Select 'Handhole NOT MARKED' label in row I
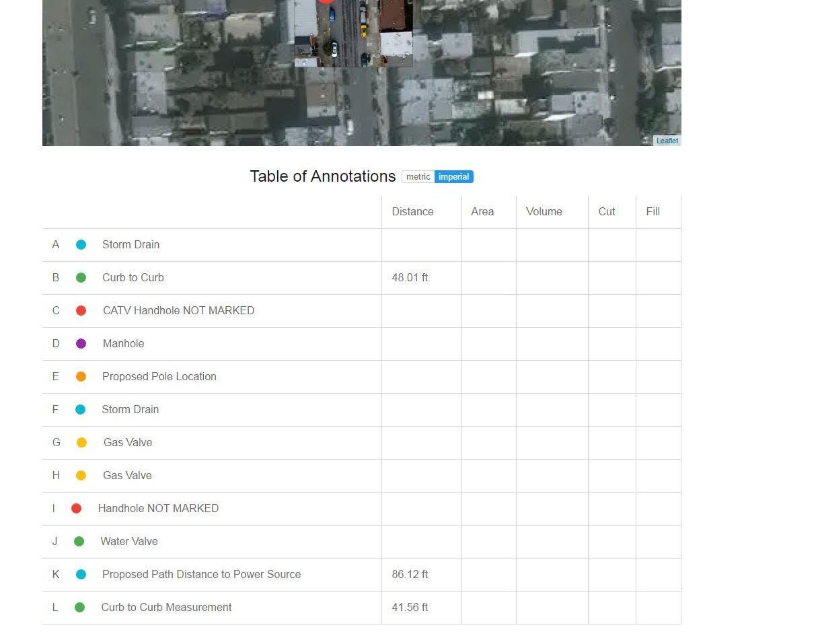The image size is (816, 644). (x=158, y=509)
